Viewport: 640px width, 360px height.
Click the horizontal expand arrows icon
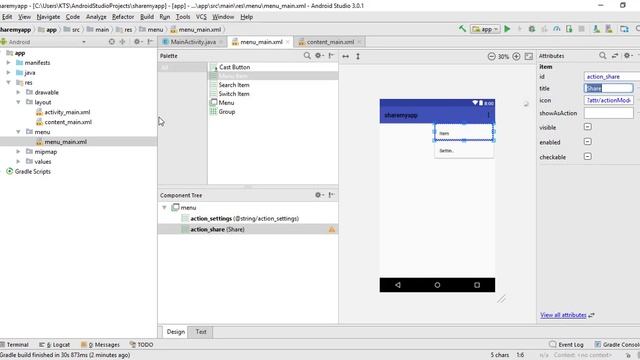coord(346,56)
